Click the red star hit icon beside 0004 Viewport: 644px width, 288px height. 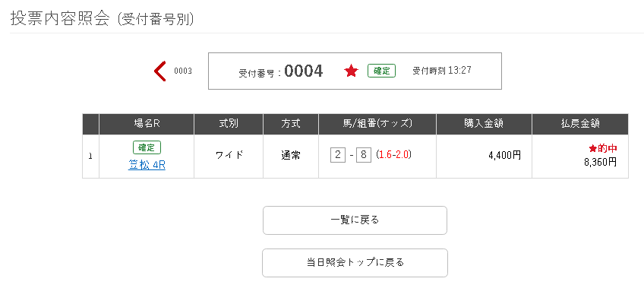coord(351,71)
